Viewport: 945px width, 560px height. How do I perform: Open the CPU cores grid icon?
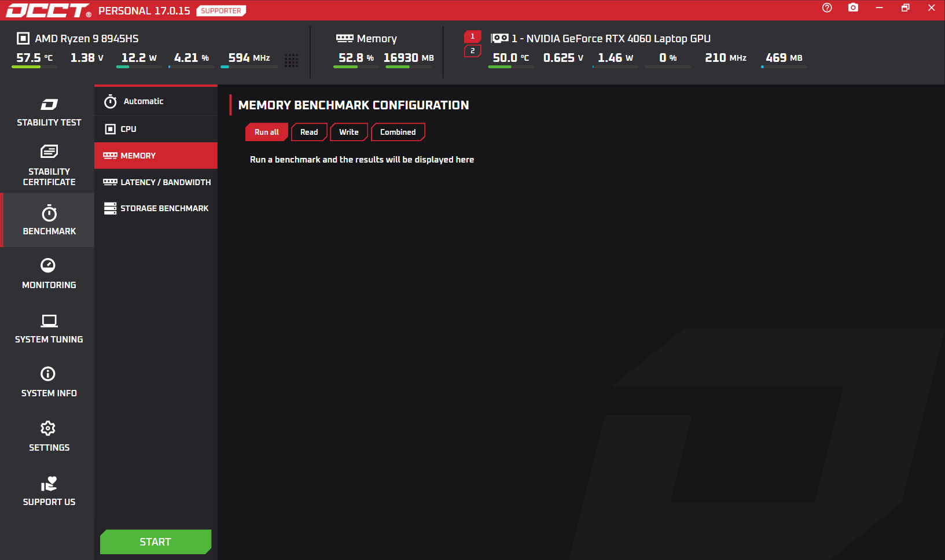(x=292, y=60)
